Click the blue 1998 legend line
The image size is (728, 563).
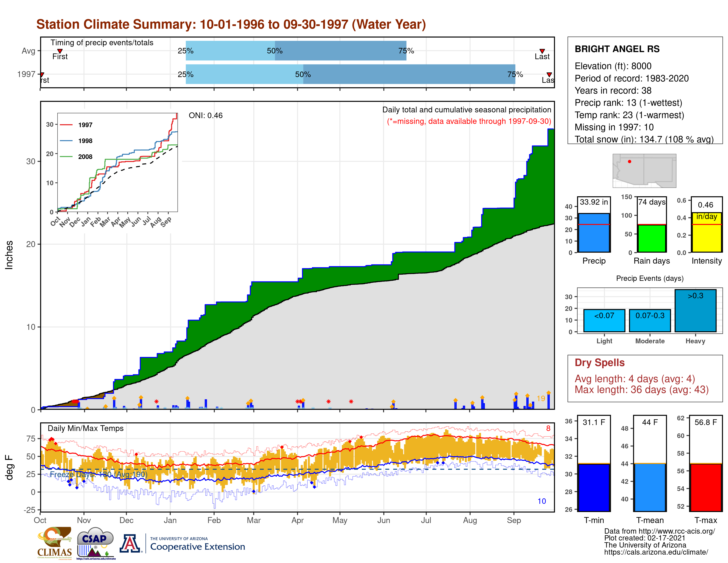tap(66, 141)
